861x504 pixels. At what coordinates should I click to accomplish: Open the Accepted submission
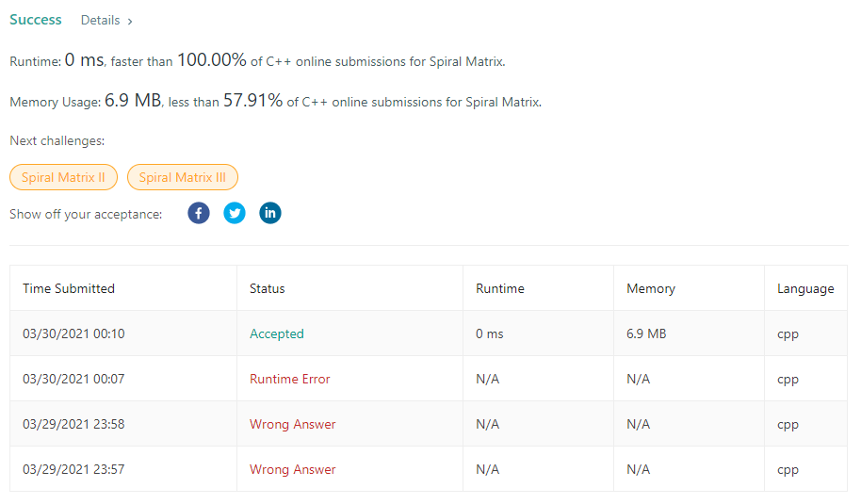pyautogui.click(x=277, y=333)
